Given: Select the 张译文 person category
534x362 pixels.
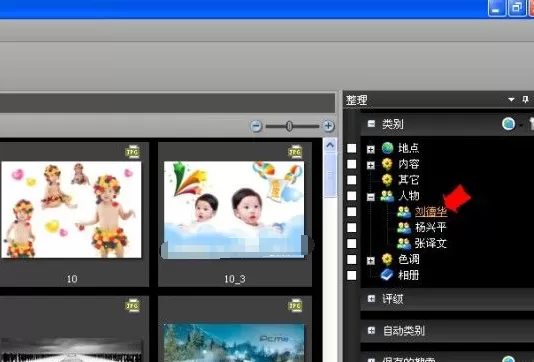Looking at the screenshot, I should pos(430,243).
